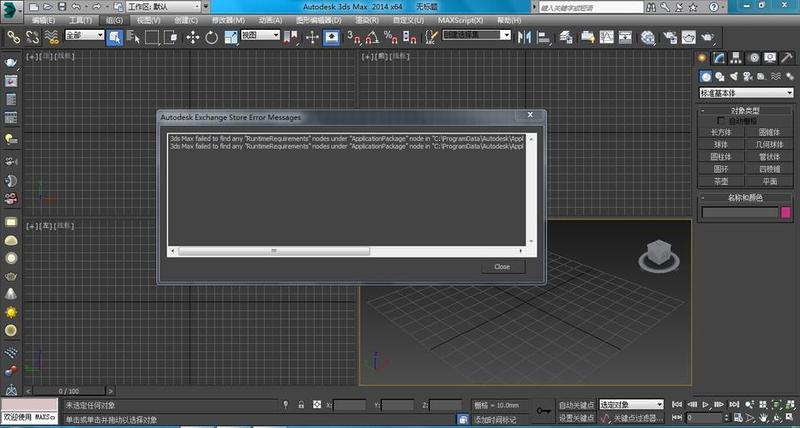The image size is (800, 428).
Task: Toggle the Spinner Snap icon
Action: [410, 37]
